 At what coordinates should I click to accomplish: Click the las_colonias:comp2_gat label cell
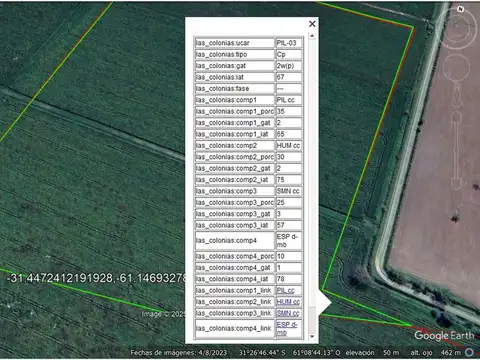coord(235,168)
